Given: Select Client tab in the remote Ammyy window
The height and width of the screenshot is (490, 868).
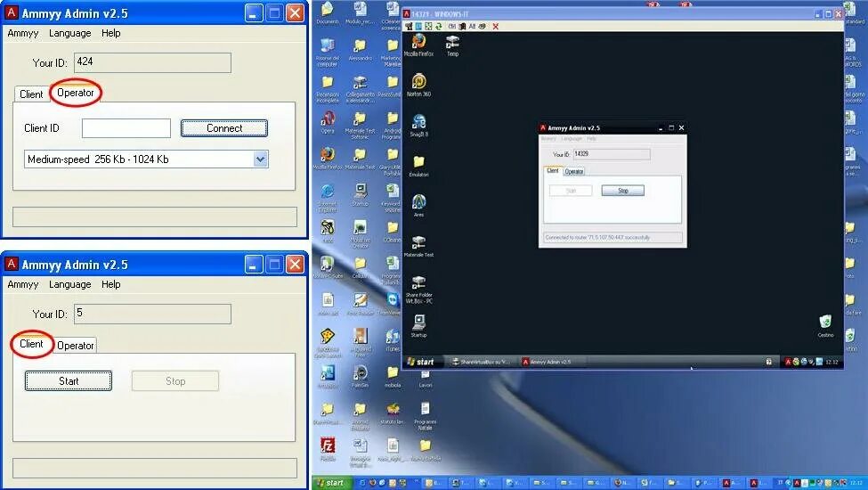Looking at the screenshot, I should (553, 170).
